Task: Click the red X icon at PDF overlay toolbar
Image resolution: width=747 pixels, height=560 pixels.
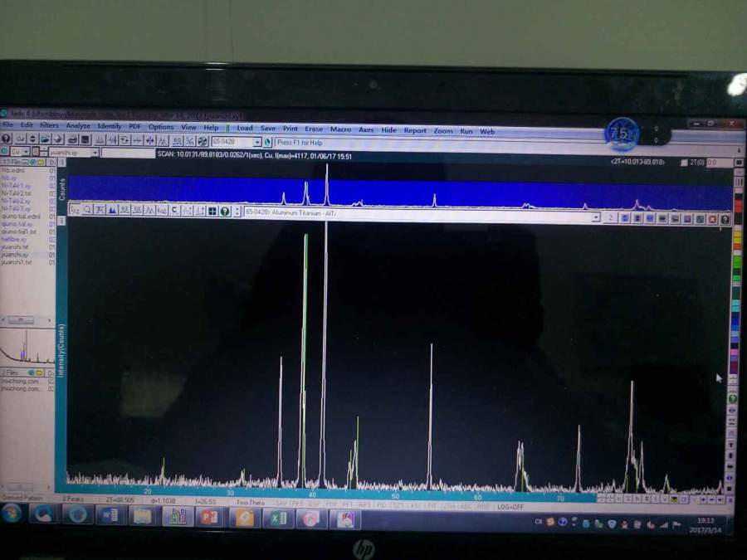Action: click(x=712, y=218)
